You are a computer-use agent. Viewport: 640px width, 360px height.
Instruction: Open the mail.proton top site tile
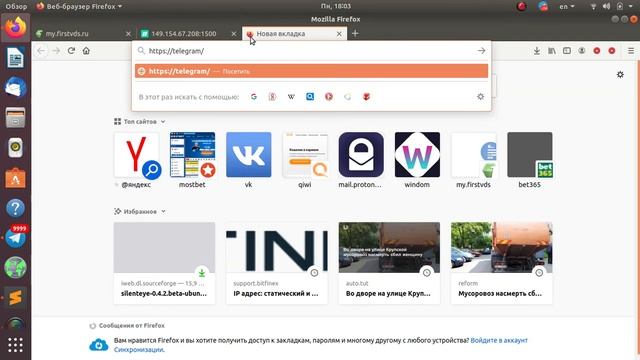click(361, 160)
